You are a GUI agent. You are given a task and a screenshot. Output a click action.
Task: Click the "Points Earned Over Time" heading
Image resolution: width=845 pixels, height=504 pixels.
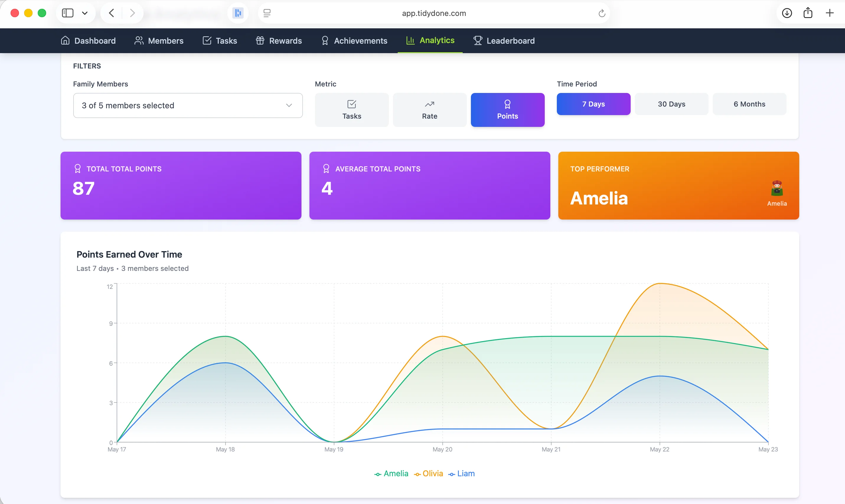point(129,254)
